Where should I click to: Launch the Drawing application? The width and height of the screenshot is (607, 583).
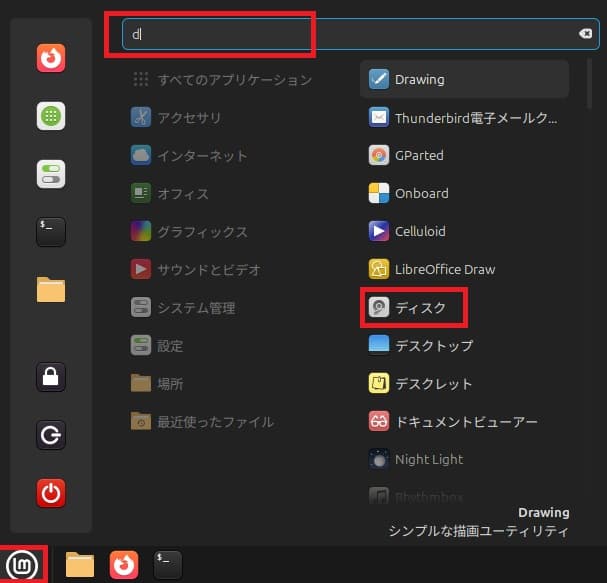click(x=465, y=79)
